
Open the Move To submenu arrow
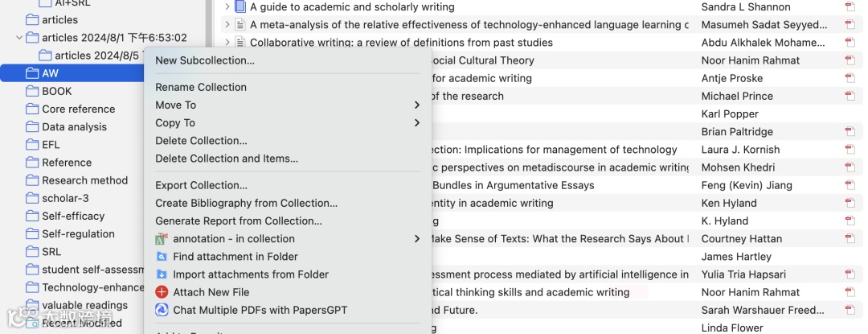(x=416, y=105)
